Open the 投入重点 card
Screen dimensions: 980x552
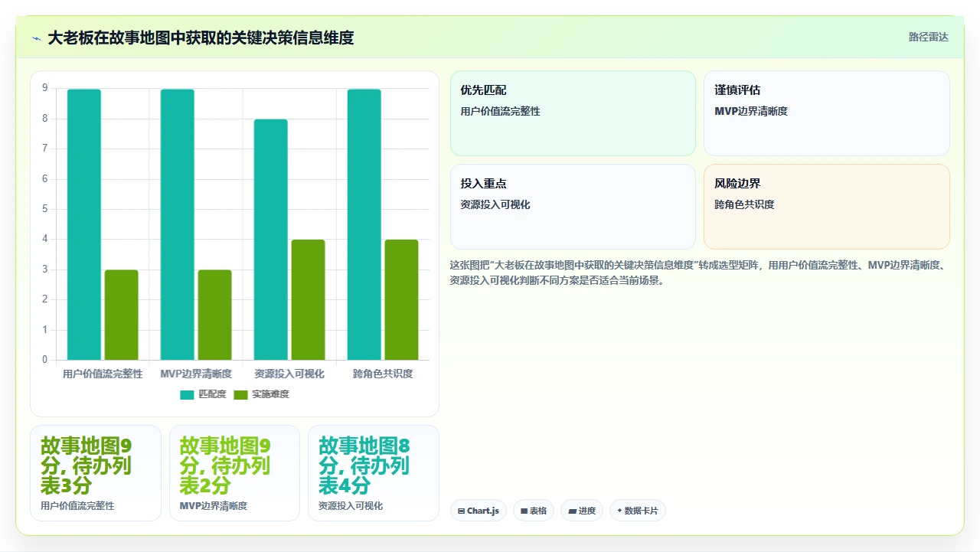tap(573, 207)
